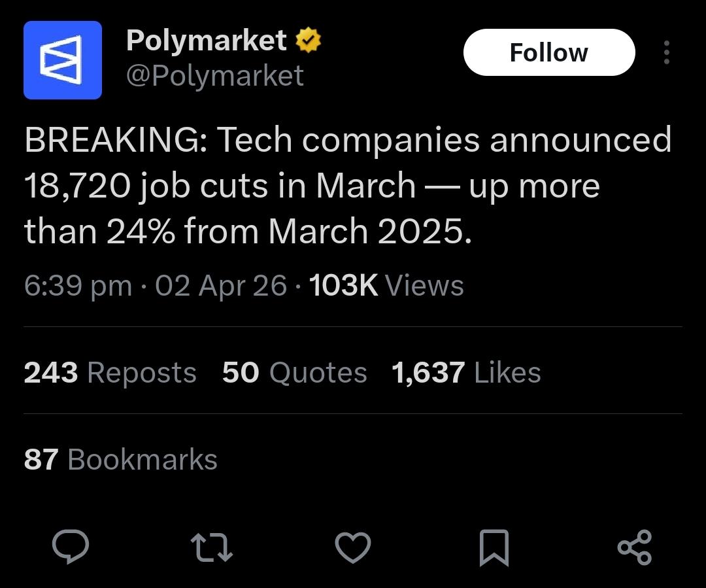Open the three-dot more options menu

666,52
